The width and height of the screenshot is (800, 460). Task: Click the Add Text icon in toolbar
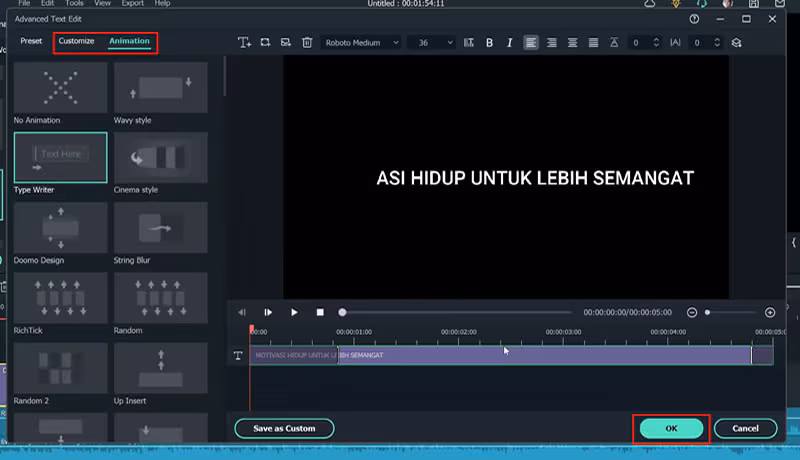[x=244, y=42]
